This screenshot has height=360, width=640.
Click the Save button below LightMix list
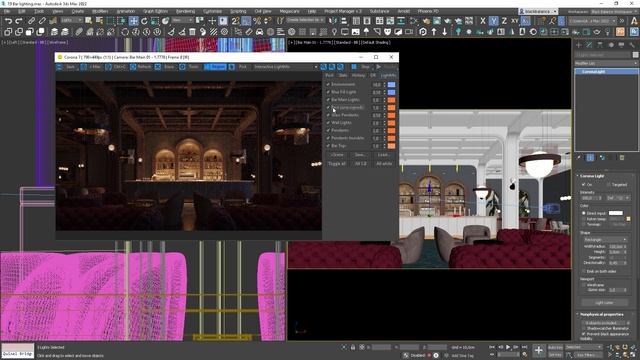pos(360,155)
